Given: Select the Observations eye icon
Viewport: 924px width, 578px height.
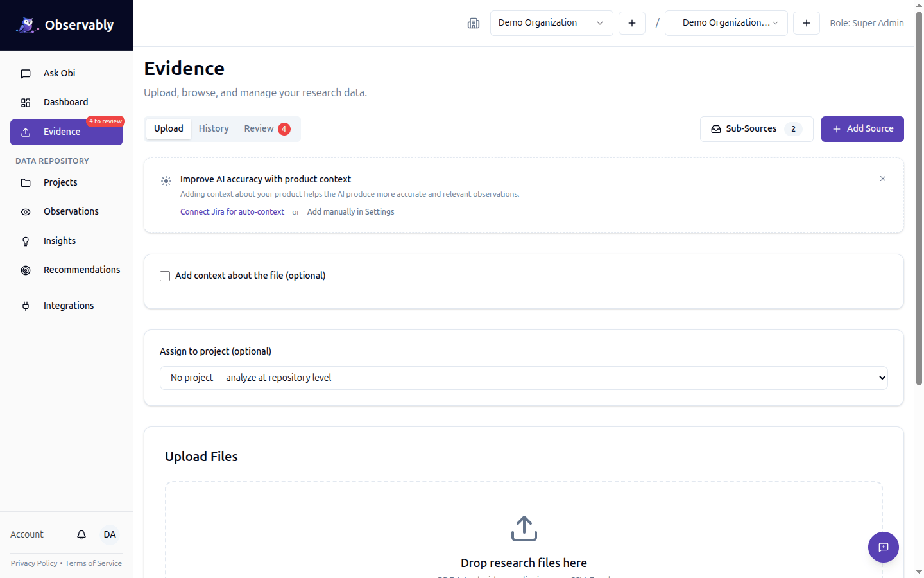Looking at the screenshot, I should coord(26,211).
